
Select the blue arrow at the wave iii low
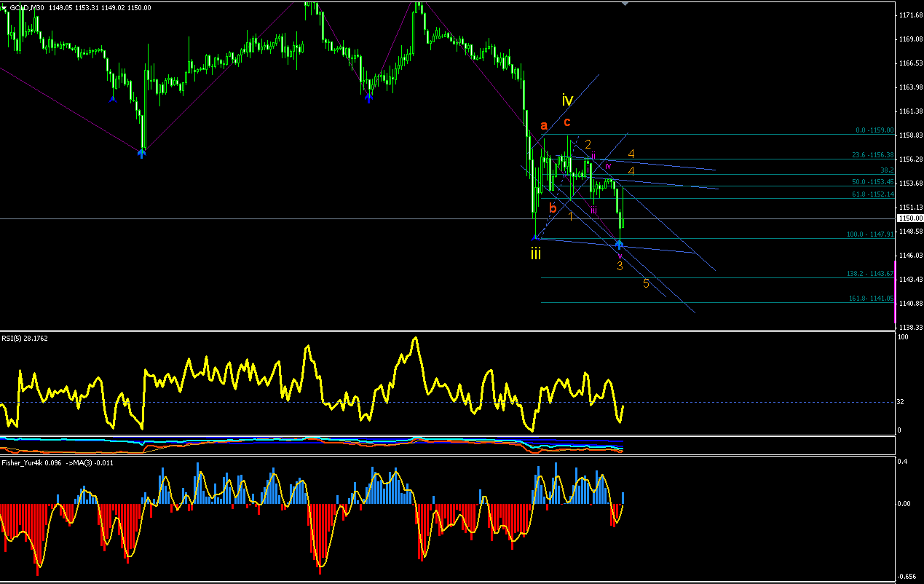tap(535, 236)
